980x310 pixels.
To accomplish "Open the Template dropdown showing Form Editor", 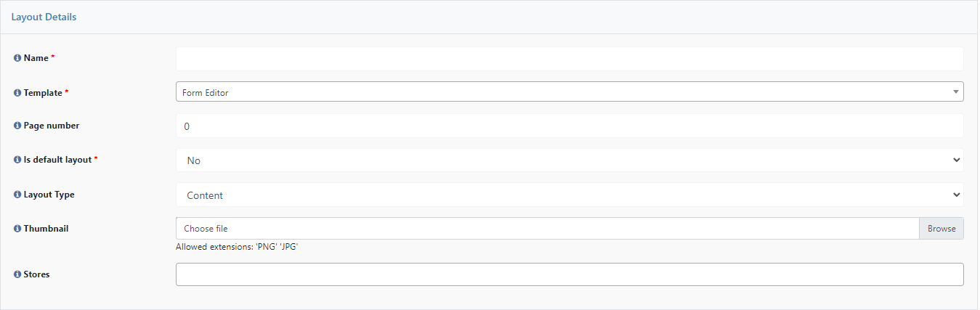I will click(570, 91).
